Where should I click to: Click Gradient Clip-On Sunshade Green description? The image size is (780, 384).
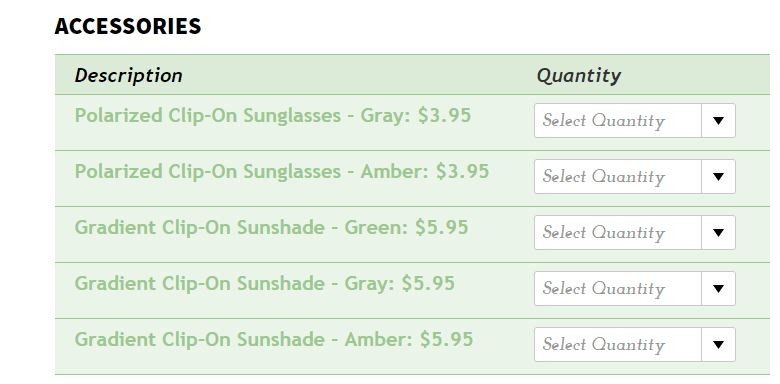click(271, 228)
